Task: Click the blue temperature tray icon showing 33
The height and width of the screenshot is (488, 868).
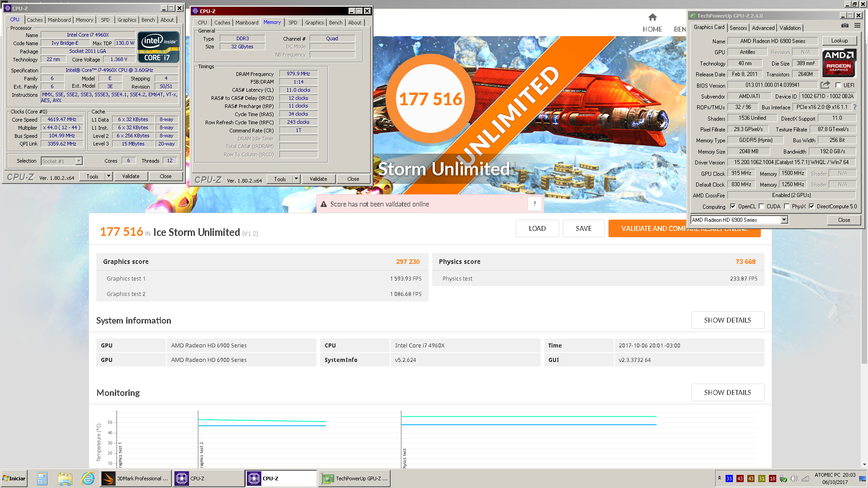Action: [729, 479]
